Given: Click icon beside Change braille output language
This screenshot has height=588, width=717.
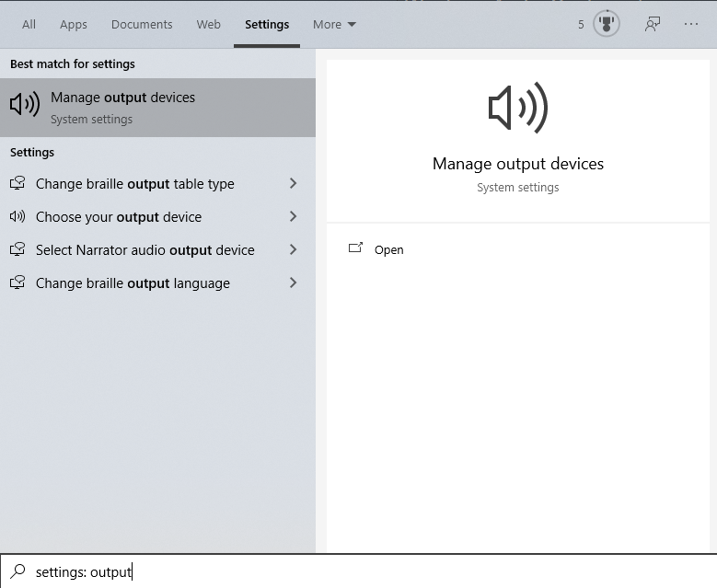Looking at the screenshot, I should 17,283.
